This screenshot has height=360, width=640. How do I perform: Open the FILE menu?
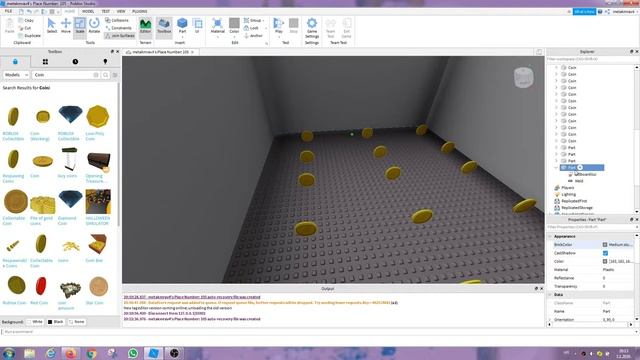(8, 11)
